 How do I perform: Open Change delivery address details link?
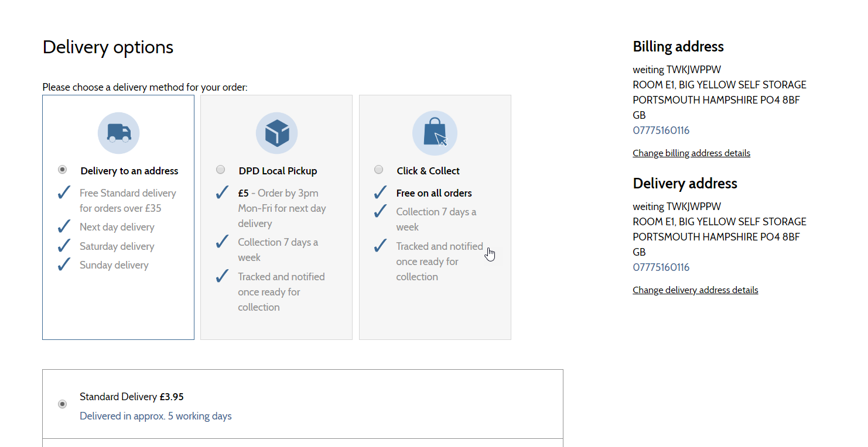point(695,290)
